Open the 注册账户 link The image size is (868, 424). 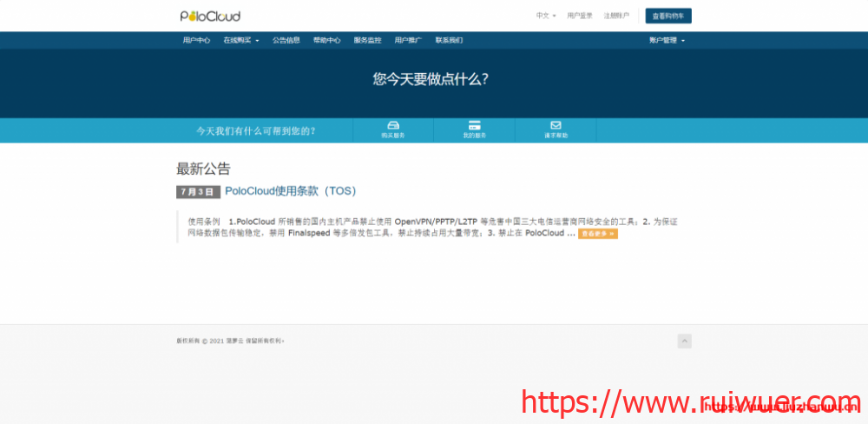point(616,16)
